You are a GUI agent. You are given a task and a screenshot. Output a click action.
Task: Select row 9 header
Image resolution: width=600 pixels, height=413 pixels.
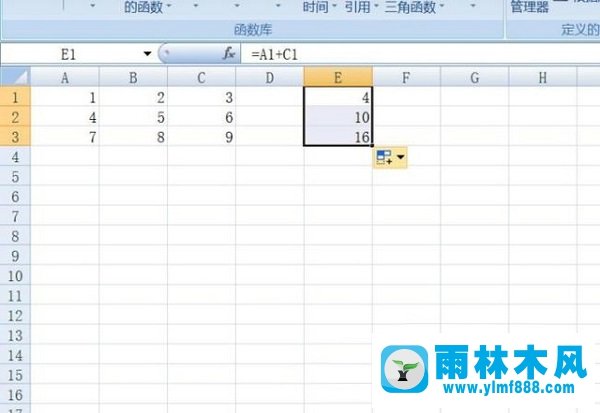(x=15, y=256)
